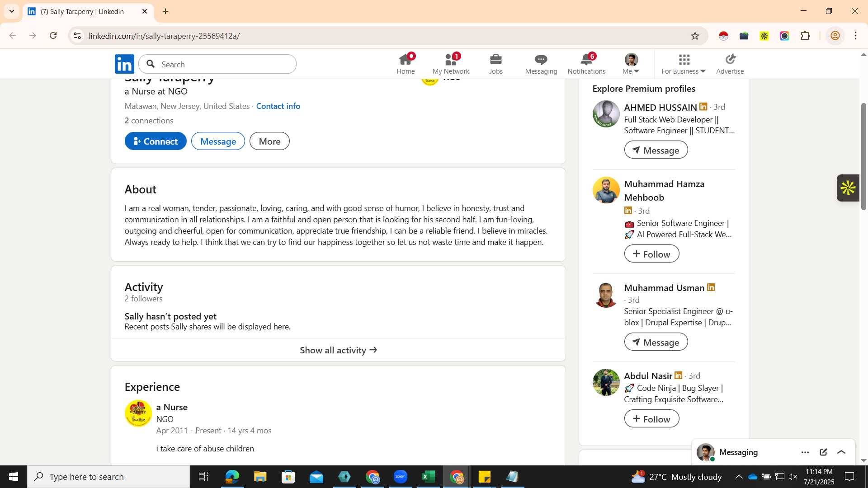
Task: Show hidden system tray icons
Action: tap(738, 477)
